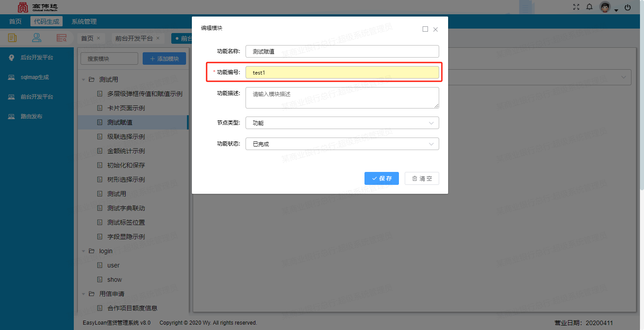Click the 清空 button to clear

point(421,178)
